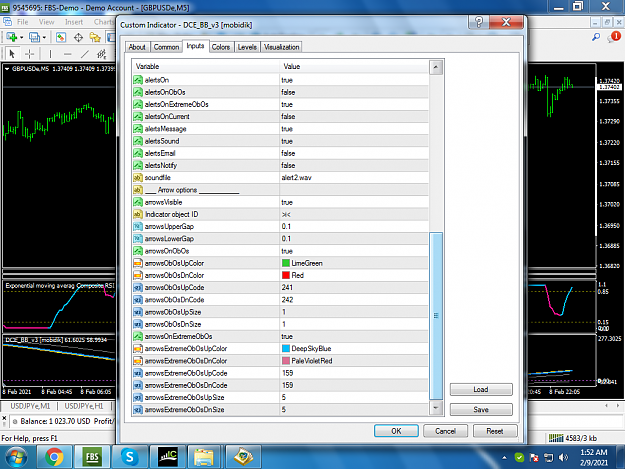This screenshot has width=625, height=469.
Task: Click the Profiles toolbar icon
Action: coord(35,37)
